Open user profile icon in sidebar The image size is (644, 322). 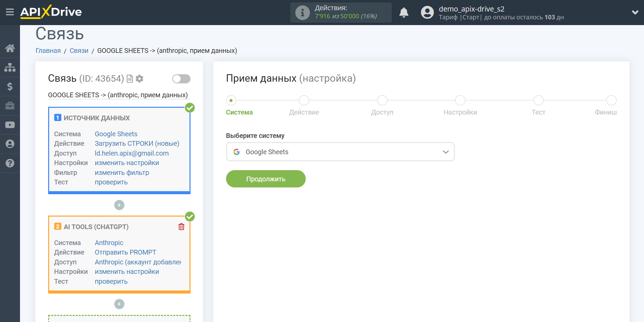(x=10, y=144)
